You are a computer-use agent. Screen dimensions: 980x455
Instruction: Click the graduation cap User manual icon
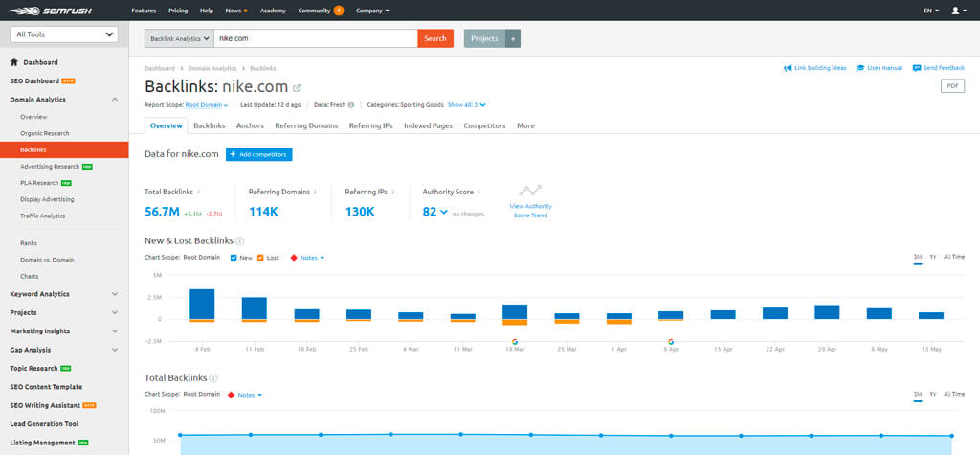click(860, 68)
